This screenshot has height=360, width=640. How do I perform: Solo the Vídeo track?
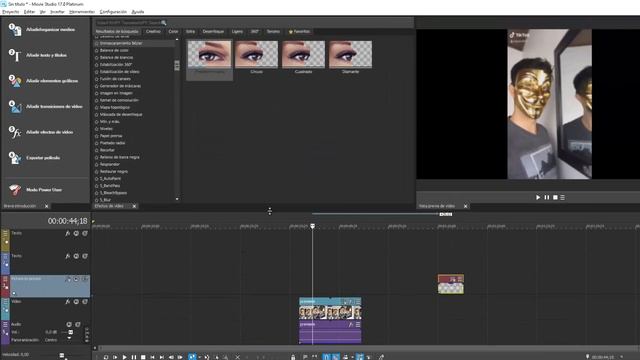pos(85,302)
